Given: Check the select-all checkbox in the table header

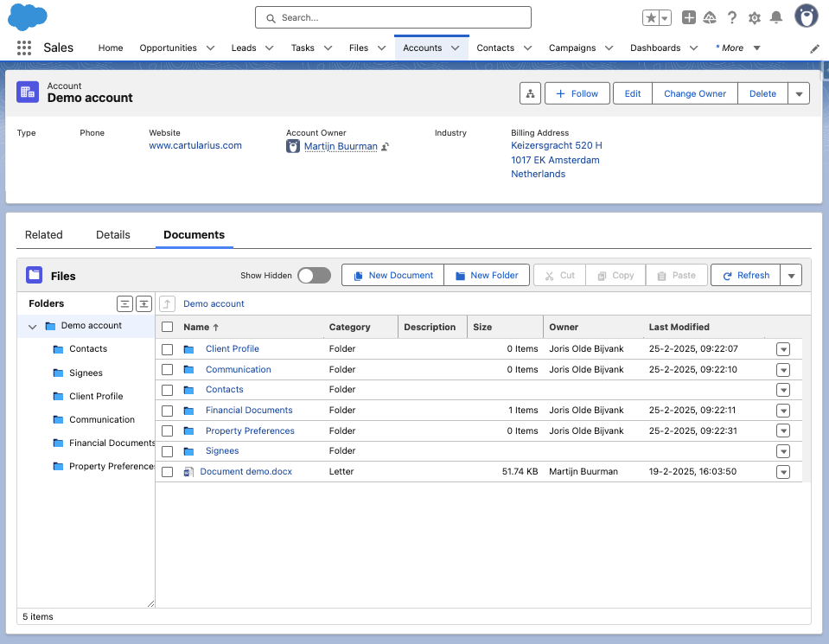Looking at the screenshot, I should click(167, 327).
